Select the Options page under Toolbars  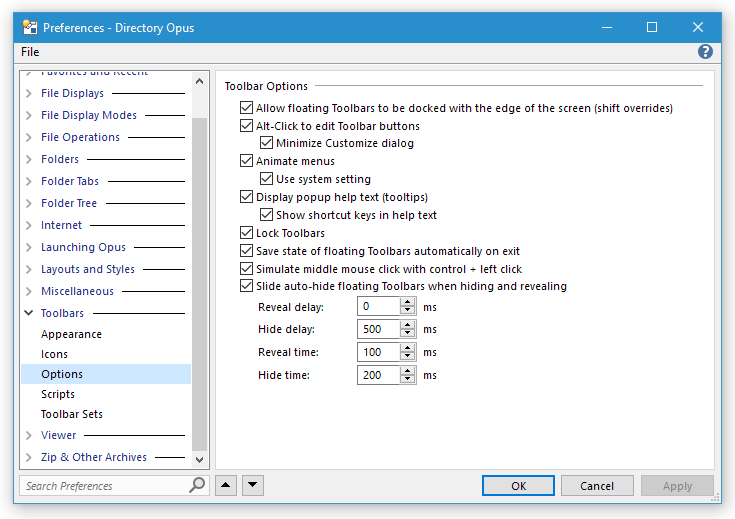coord(106,374)
